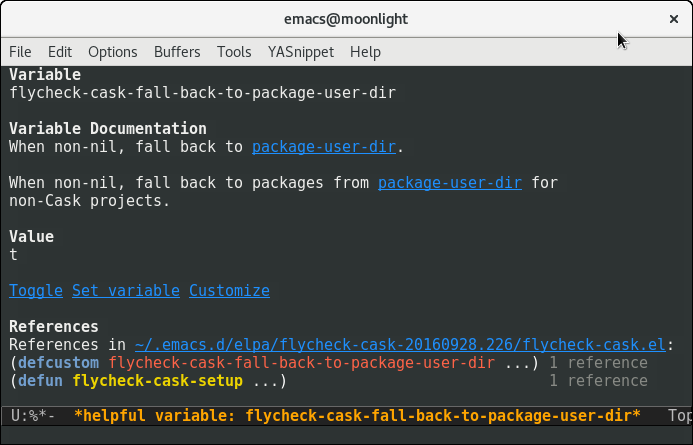Screen dimensions: 693x445
Task: Open the YASnippet menu
Action: 301,52
